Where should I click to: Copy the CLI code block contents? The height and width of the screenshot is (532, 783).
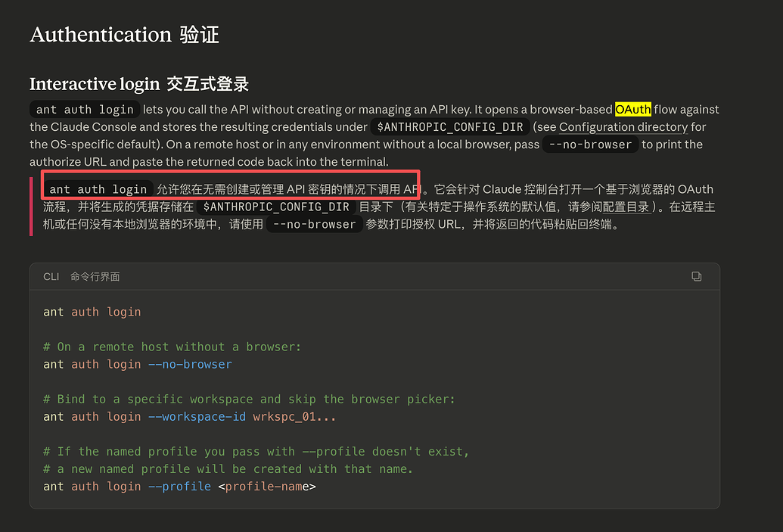(696, 276)
